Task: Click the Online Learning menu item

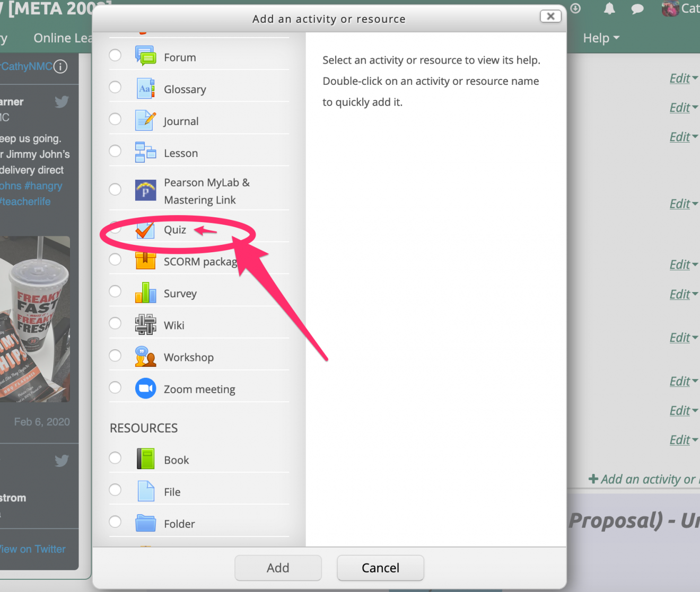Action: (x=64, y=38)
